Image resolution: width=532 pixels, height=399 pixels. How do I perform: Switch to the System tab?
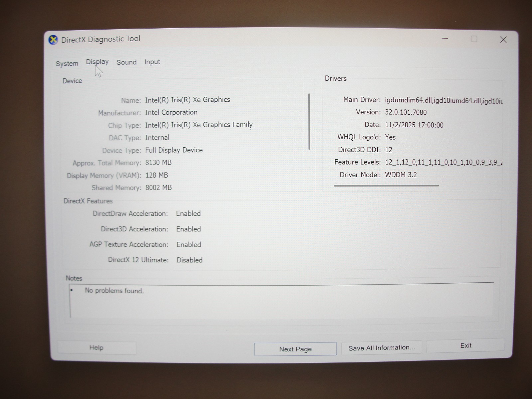pyautogui.click(x=67, y=64)
